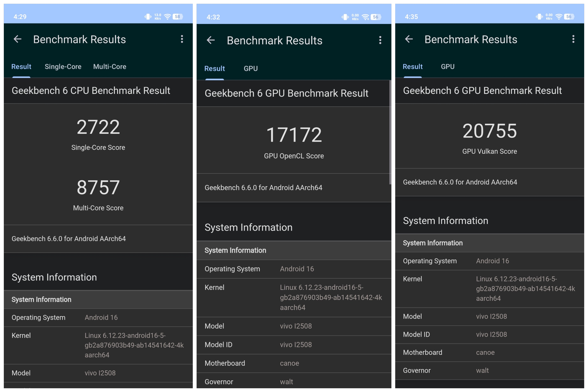Tap the 8757 Multi-Core Score
This screenshot has height=392, width=588.
coord(98,188)
